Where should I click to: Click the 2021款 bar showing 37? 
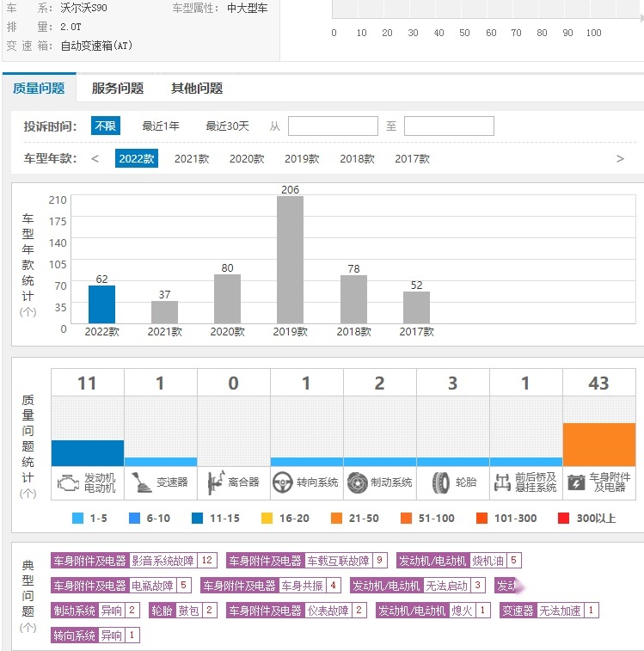tap(164, 312)
